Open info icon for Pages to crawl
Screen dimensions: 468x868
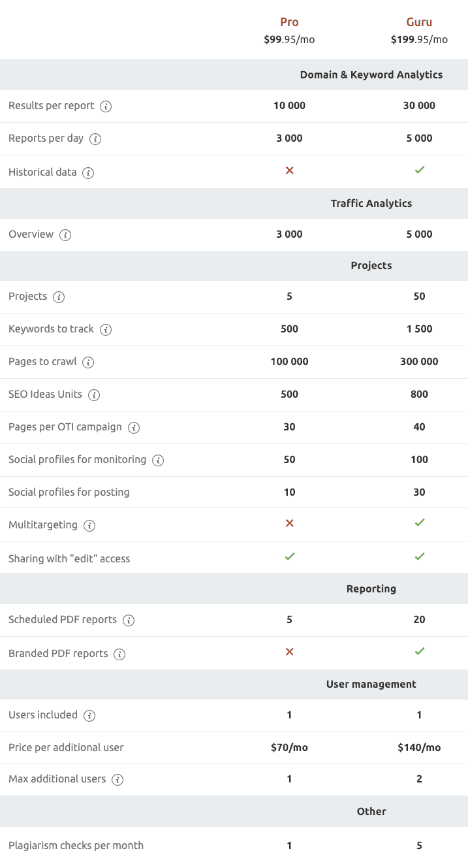[x=88, y=362]
